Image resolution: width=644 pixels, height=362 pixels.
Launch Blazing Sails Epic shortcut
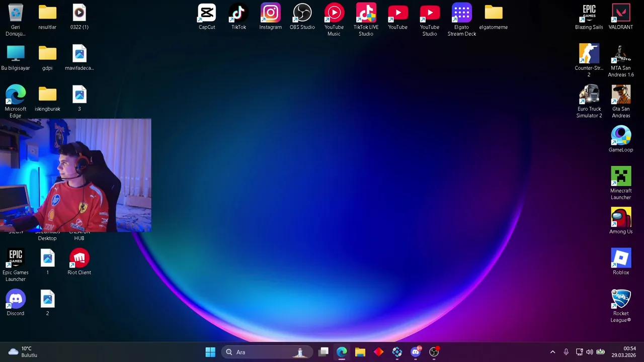(x=589, y=17)
